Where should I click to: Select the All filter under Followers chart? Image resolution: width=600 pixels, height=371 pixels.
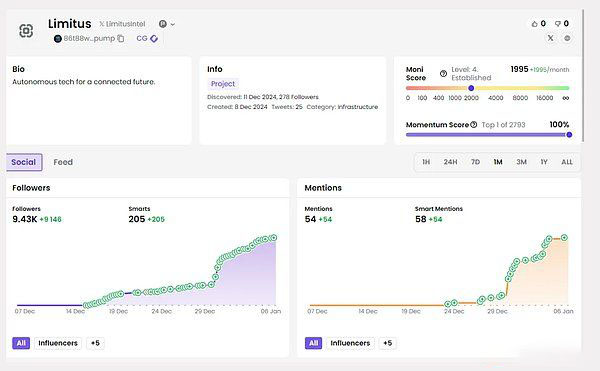click(x=21, y=343)
